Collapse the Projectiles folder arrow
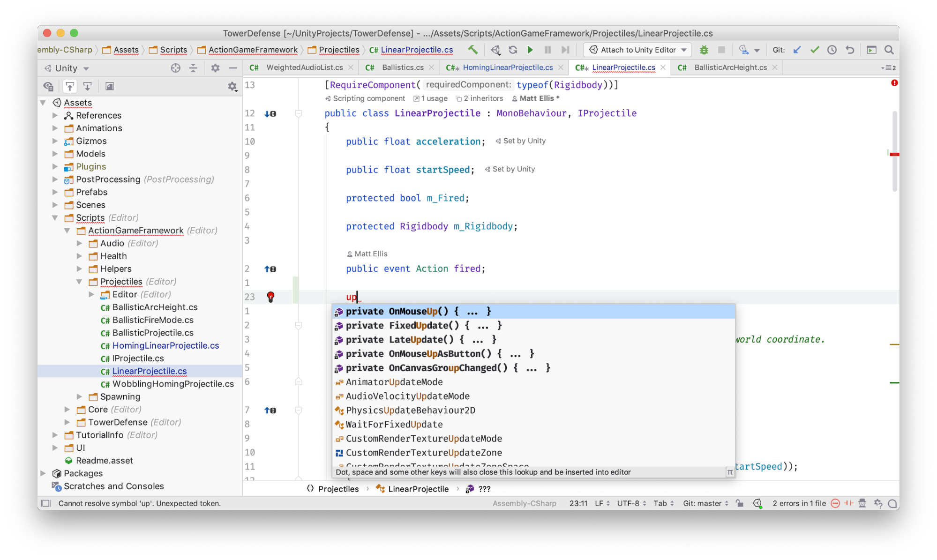The image size is (937, 560). pos(80,282)
